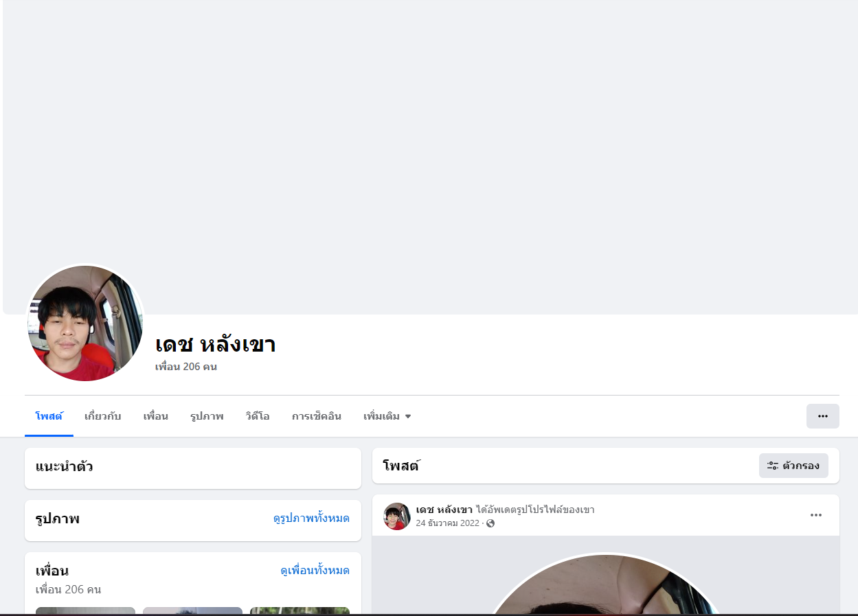
Task: Click the เพื่อน 206 คน text under profile name
Action: coord(186,367)
